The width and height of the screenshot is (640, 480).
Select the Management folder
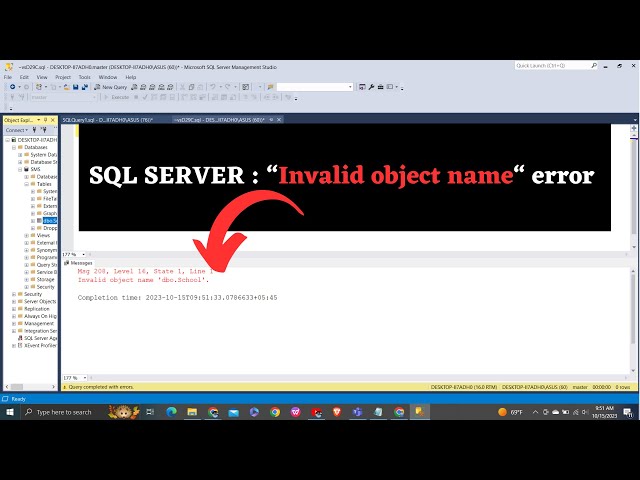[x=39, y=324]
